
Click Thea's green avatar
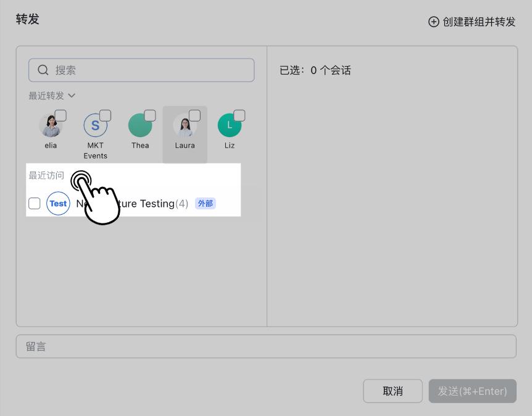pyautogui.click(x=140, y=125)
